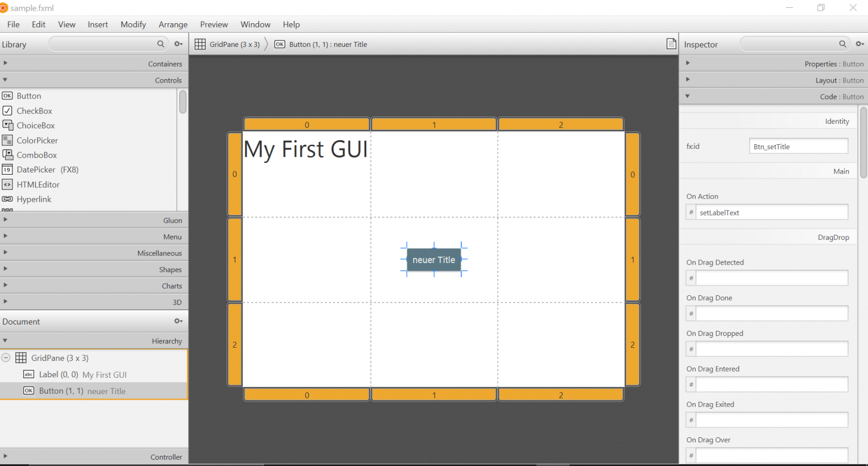
Task: Open the Document panel gear menu
Action: pos(179,321)
